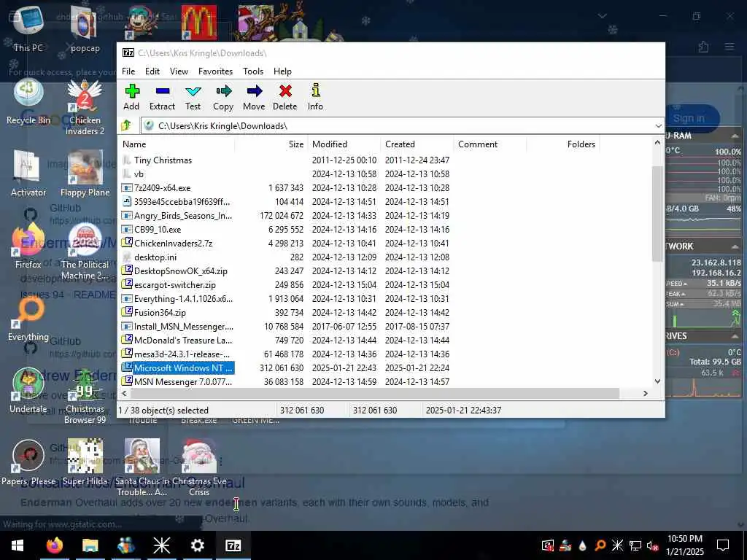Select McDonald's Treasure La... file

click(x=183, y=340)
